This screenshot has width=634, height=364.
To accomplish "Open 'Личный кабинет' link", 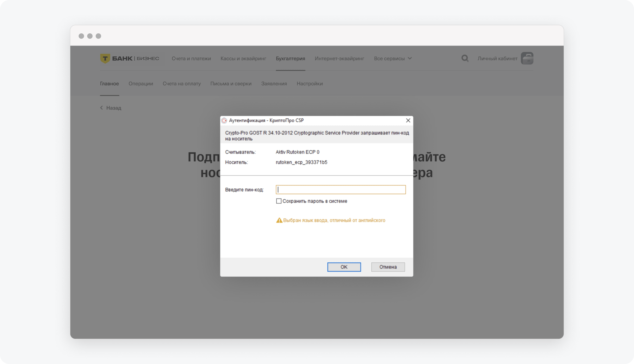I will click(497, 59).
